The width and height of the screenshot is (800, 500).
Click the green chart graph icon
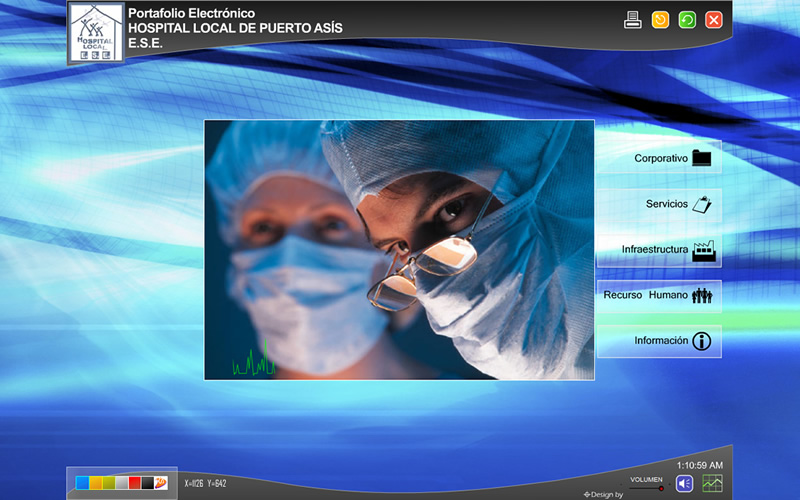coord(712,483)
